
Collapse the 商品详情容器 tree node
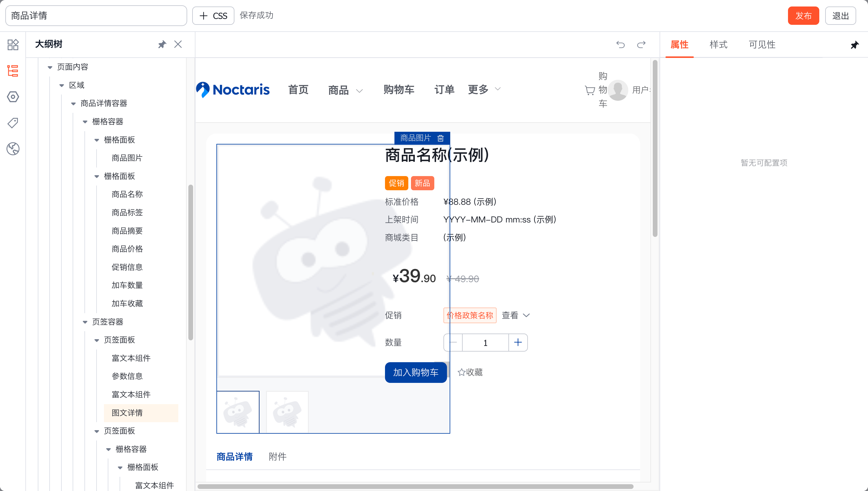pyautogui.click(x=73, y=103)
